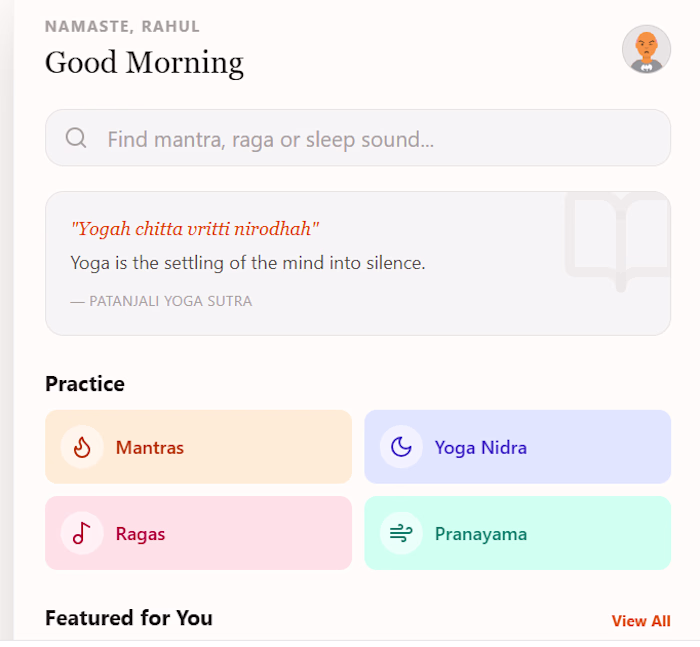The width and height of the screenshot is (700, 647).
Task: Click the search magnifier icon
Action: (76, 138)
